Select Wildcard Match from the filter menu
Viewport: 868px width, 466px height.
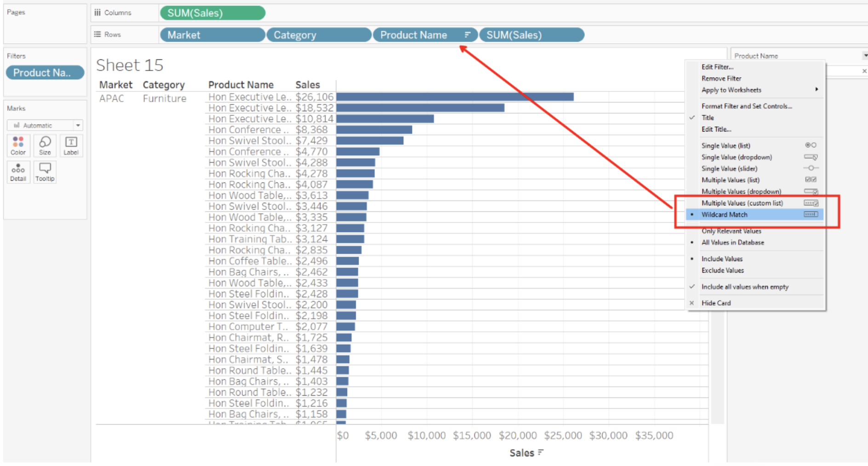725,214
